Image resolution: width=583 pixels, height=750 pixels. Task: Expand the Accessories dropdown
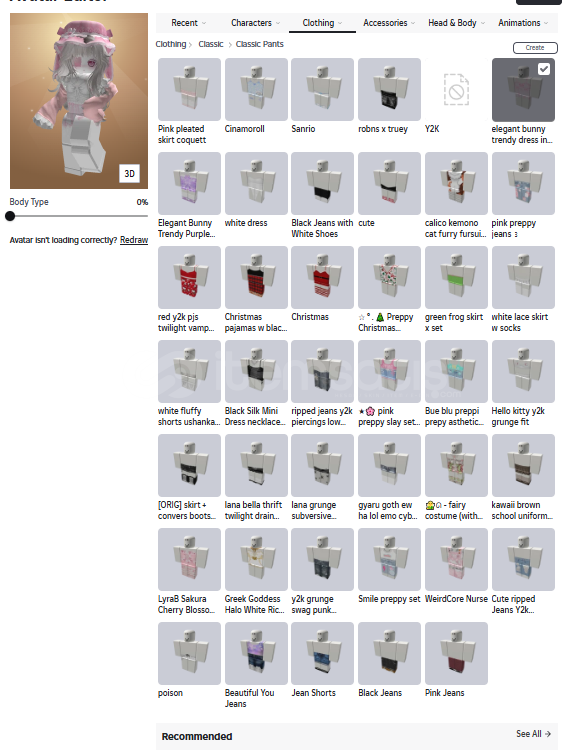(389, 23)
